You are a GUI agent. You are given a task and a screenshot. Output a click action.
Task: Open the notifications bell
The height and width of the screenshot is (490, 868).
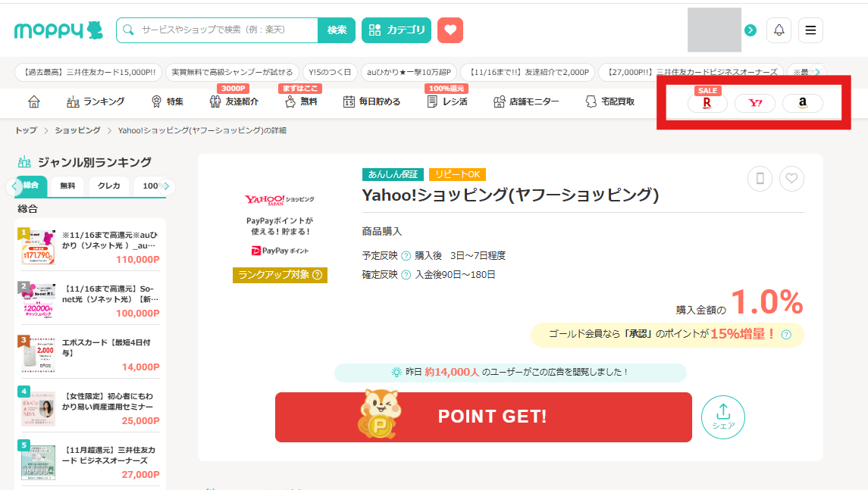point(779,30)
